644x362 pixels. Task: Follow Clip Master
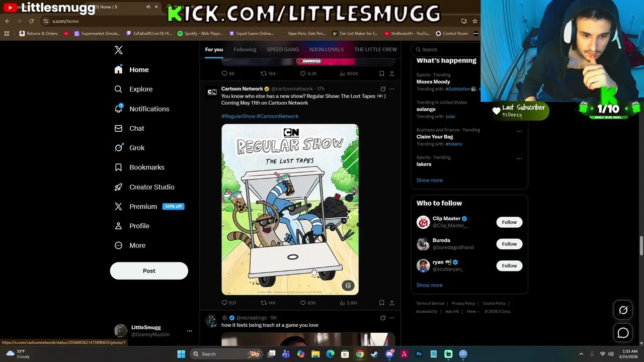(509, 222)
